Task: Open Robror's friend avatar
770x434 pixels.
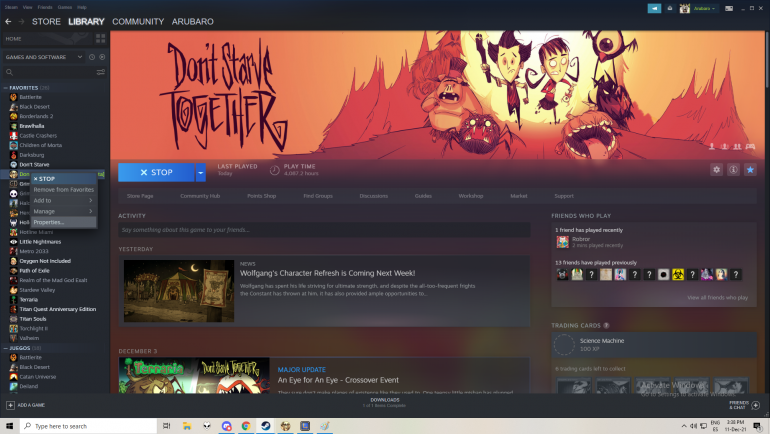Action: pyautogui.click(x=562, y=242)
